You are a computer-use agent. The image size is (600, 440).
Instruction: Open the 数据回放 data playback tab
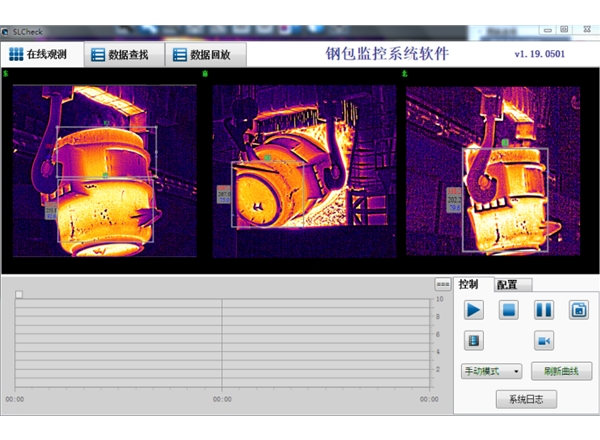pos(203,54)
